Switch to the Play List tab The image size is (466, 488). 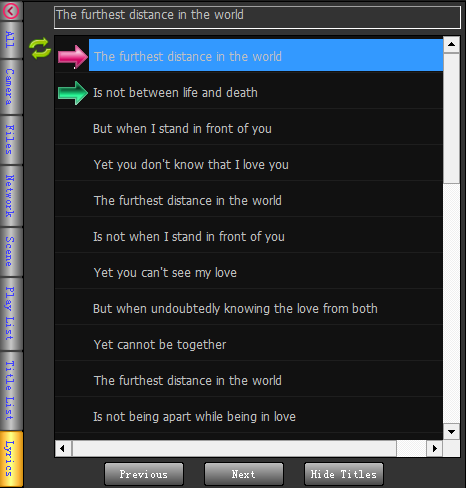[x=11, y=314]
